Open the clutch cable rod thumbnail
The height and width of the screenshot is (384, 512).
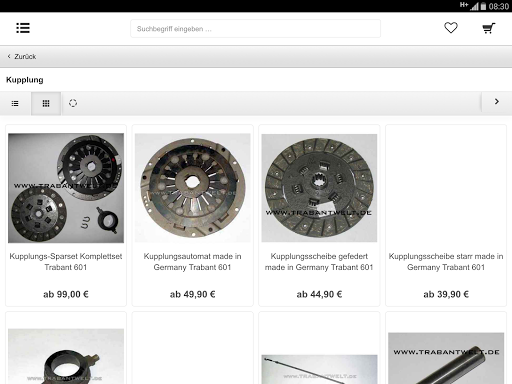click(319, 369)
